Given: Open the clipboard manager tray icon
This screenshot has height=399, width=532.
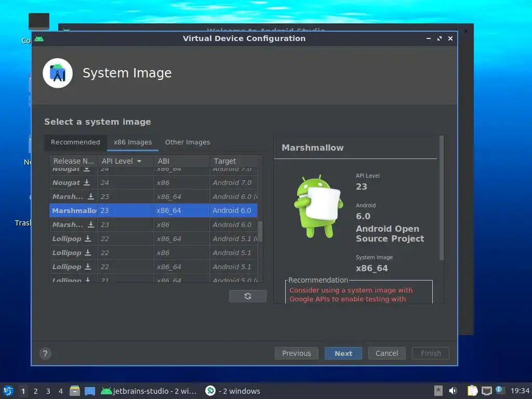Looking at the screenshot, I should 472,391.
